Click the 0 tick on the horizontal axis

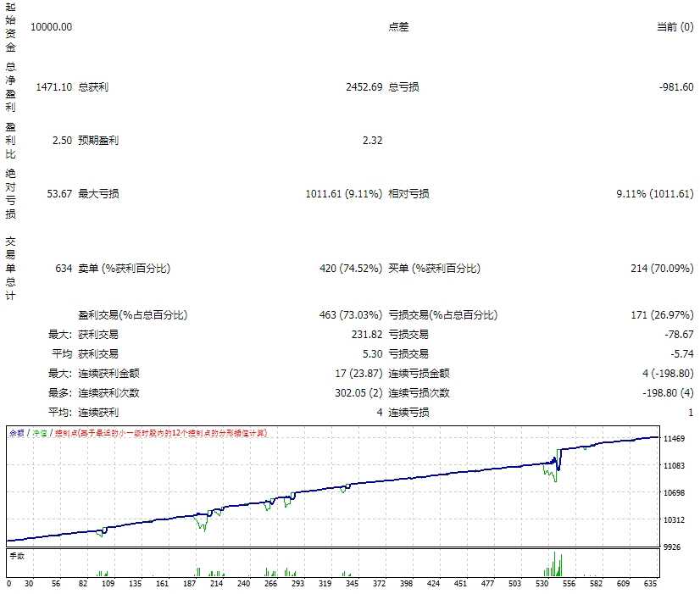click(x=8, y=584)
